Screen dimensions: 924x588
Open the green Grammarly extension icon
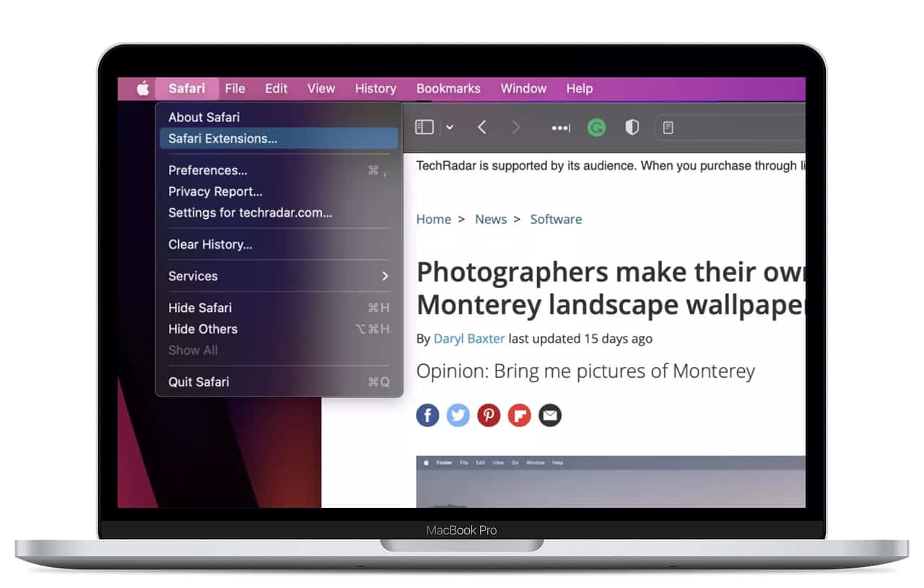(596, 128)
